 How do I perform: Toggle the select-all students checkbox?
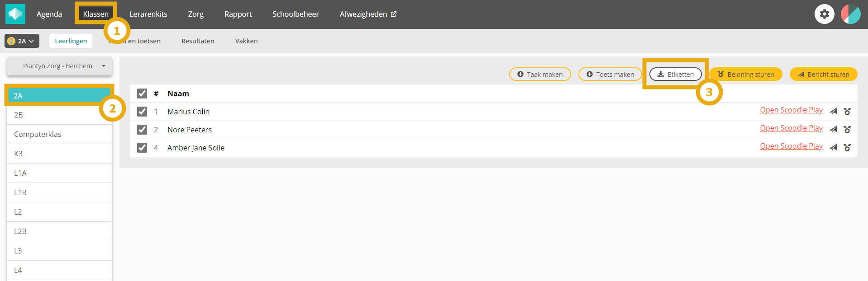[x=142, y=94]
